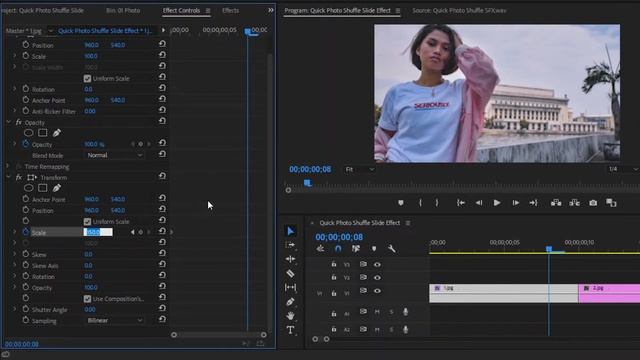Switch to the Effects tab

pyautogui.click(x=231, y=11)
